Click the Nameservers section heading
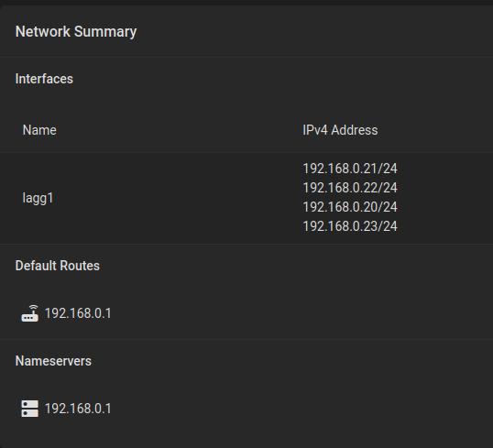The height and width of the screenshot is (448, 493). [x=53, y=361]
